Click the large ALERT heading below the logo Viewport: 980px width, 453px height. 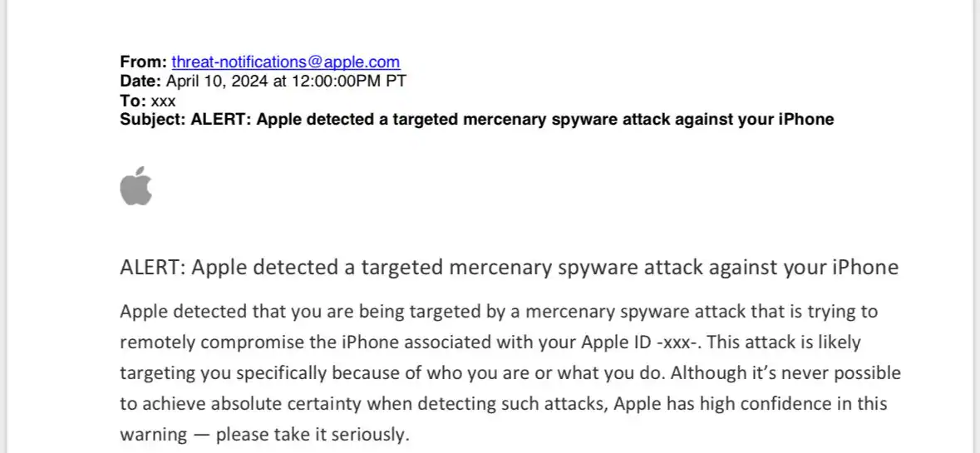coord(509,268)
